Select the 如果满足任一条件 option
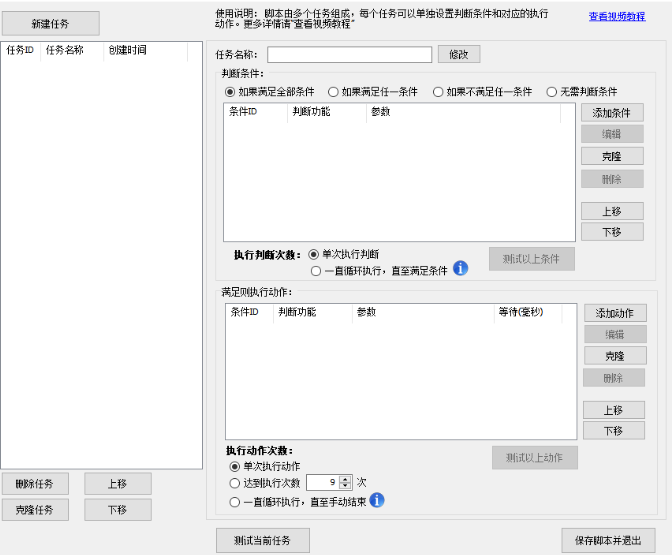The height and width of the screenshot is (555, 672). coord(333,92)
